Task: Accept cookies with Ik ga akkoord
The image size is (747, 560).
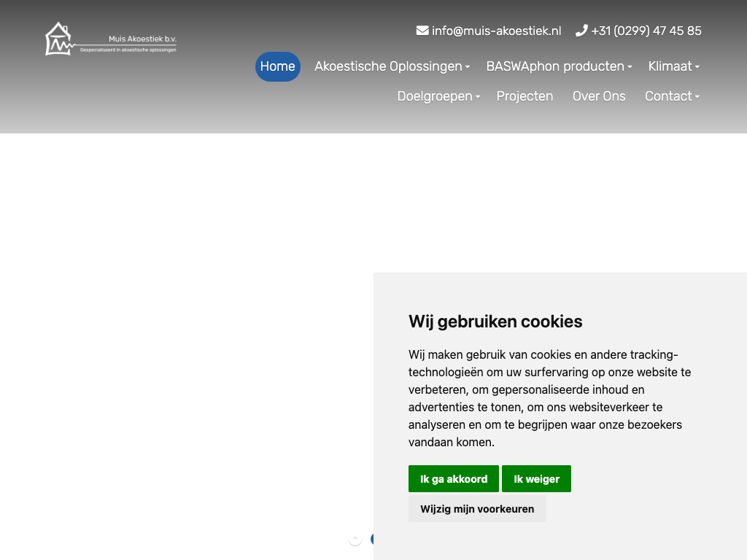Action: 454,479
